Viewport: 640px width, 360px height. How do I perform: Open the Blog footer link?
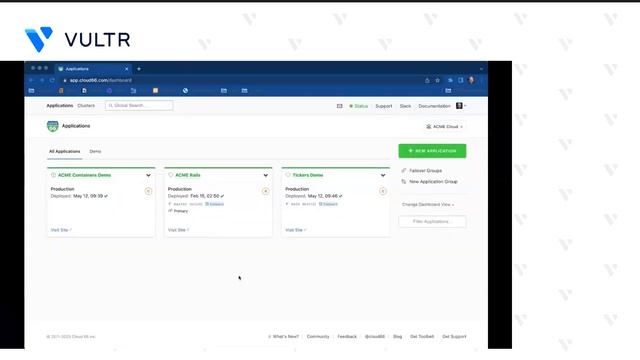pos(398,337)
